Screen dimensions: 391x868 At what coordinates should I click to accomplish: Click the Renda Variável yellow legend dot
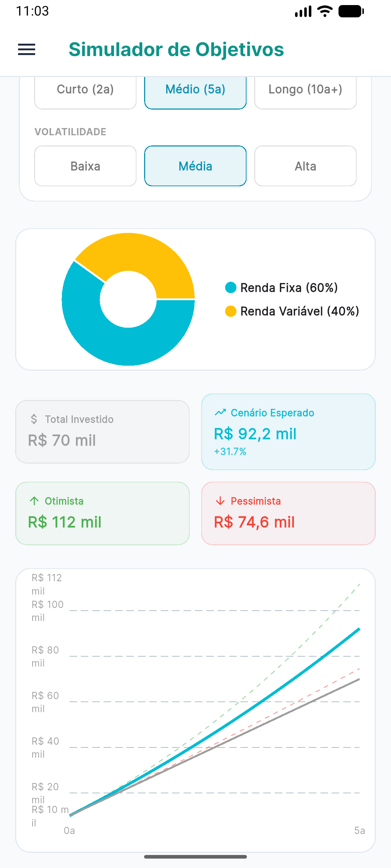coord(231,311)
